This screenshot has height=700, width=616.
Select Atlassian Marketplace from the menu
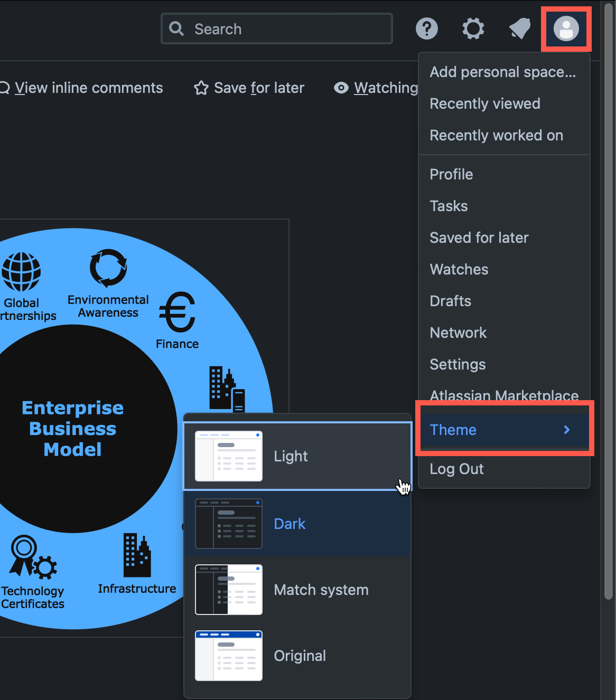[503, 395]
